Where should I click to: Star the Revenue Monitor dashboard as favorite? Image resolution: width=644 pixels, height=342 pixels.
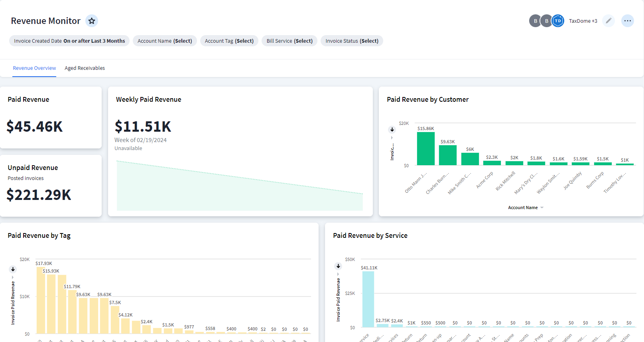92,21
